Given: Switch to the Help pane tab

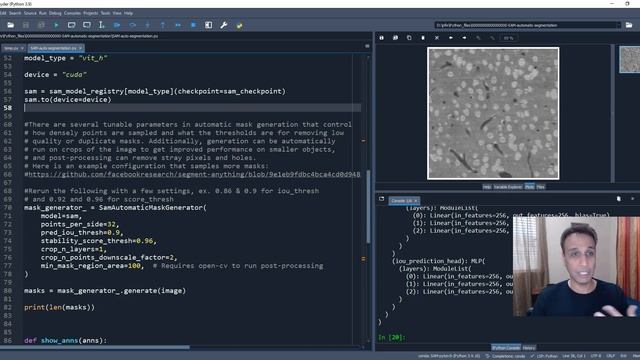Looking at the screenshot, I should (x=487, y=187).
